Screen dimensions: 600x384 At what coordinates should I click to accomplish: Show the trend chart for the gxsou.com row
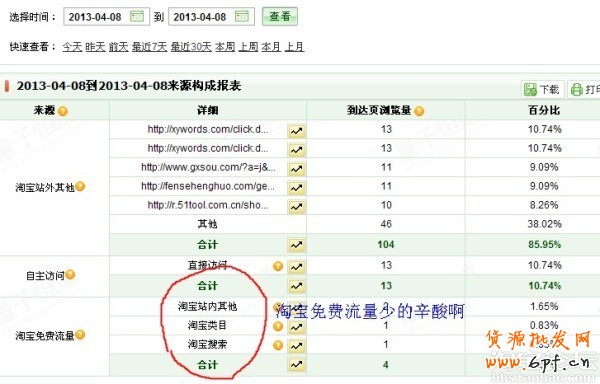point(297,169)
